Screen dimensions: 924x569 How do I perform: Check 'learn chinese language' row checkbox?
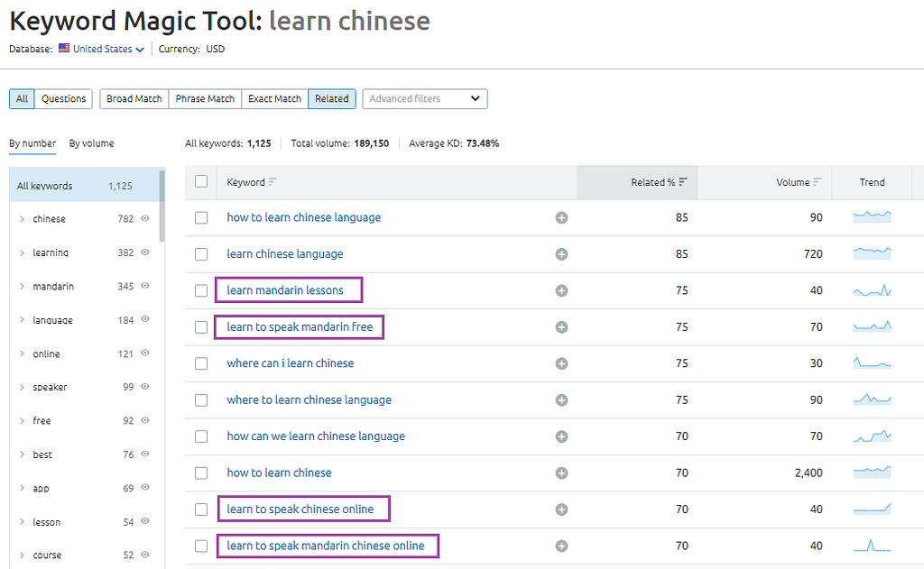pyautogui.click(x=201, y=254)
